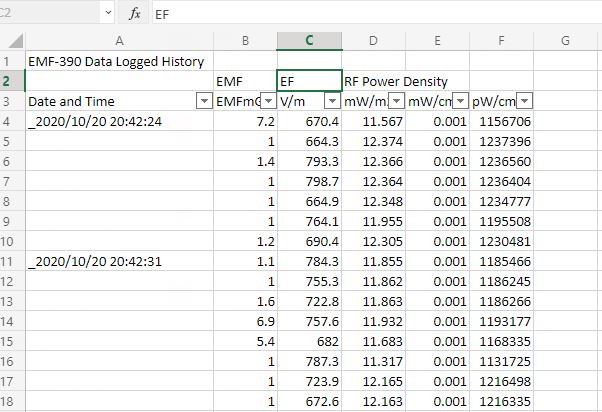The width and height of the screenshot is (602, 412).
Task: Click cell with value 6.9
Action: click(245, 321)
